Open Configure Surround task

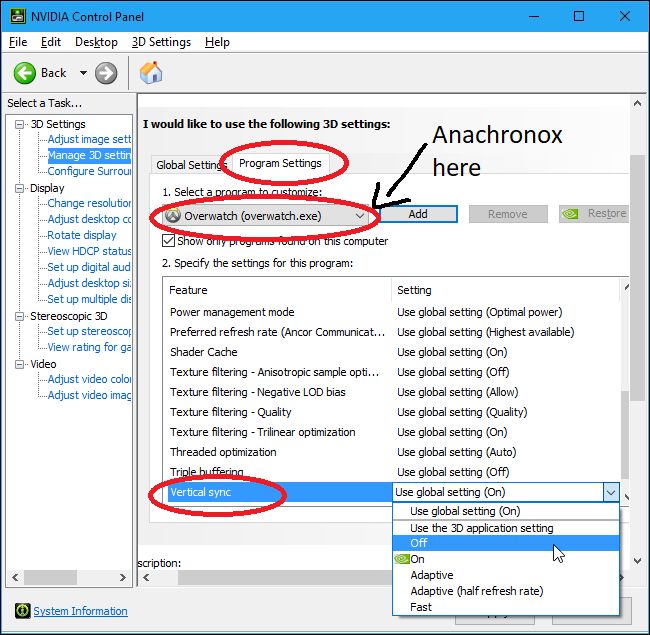coord(89,171)
